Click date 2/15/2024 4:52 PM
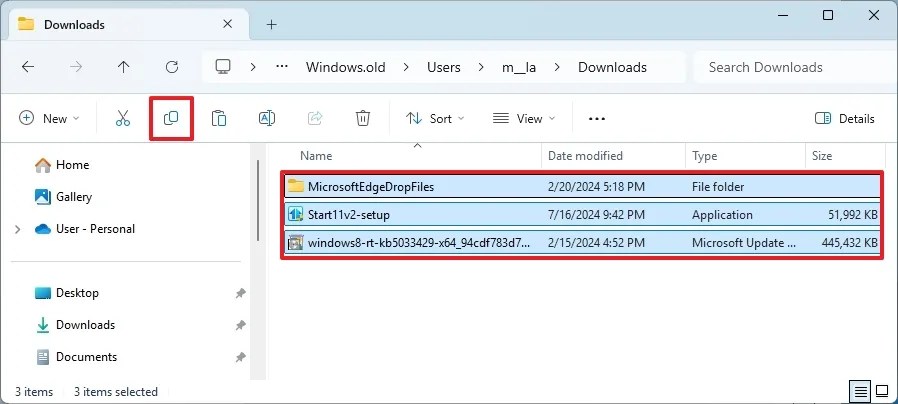This screenshot has width=898, height=404. (596, 243)
